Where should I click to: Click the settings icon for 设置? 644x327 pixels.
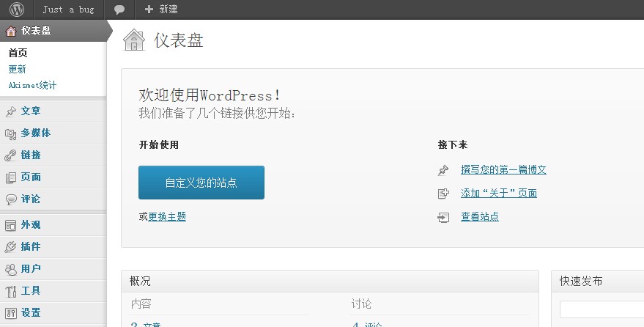pos(11,313)
